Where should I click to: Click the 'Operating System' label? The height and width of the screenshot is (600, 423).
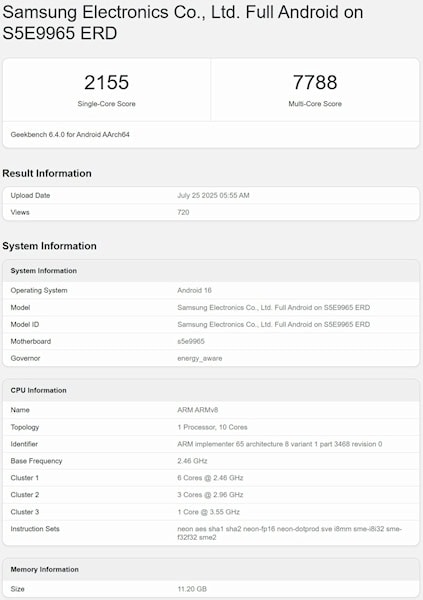[39, 290]
